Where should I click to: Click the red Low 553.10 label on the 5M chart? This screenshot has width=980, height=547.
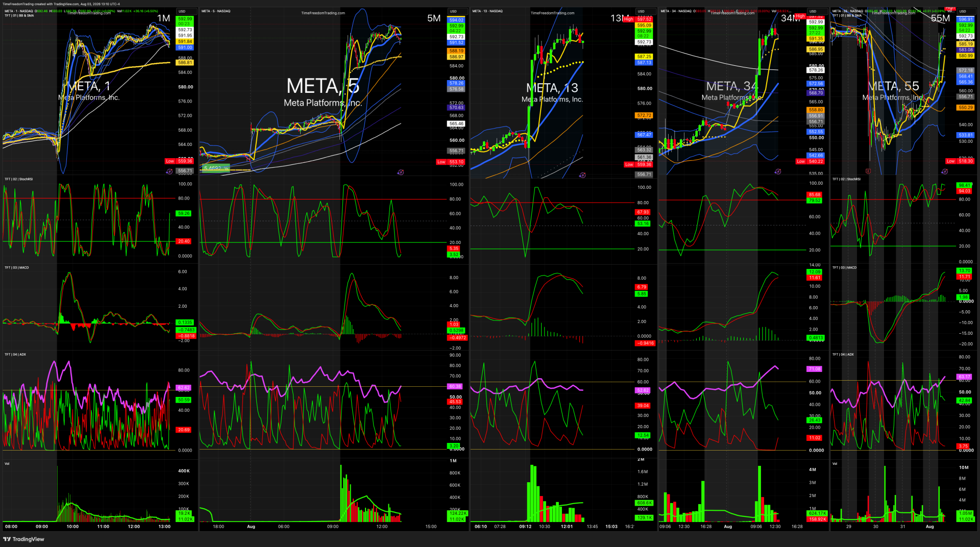click(451, 162)
